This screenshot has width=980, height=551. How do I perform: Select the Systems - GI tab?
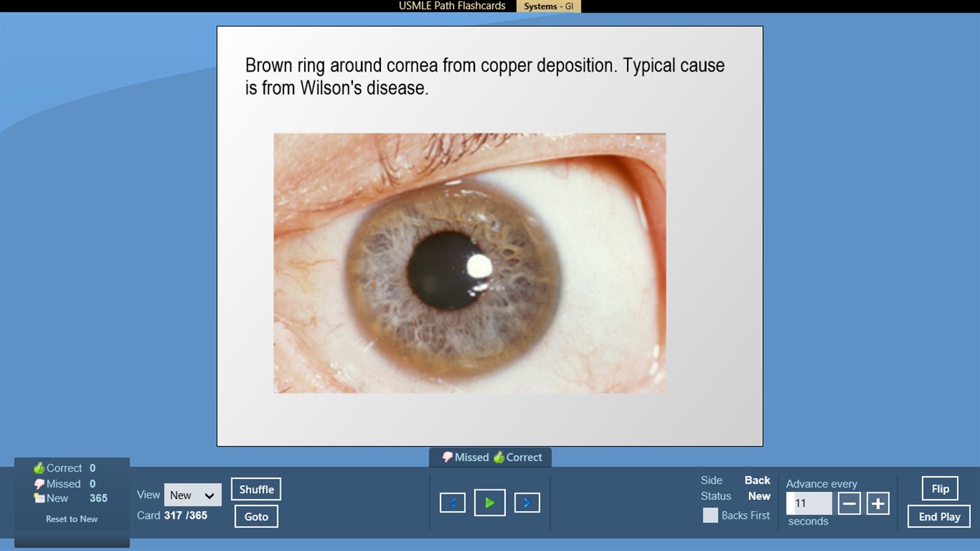tap(548, 6)
